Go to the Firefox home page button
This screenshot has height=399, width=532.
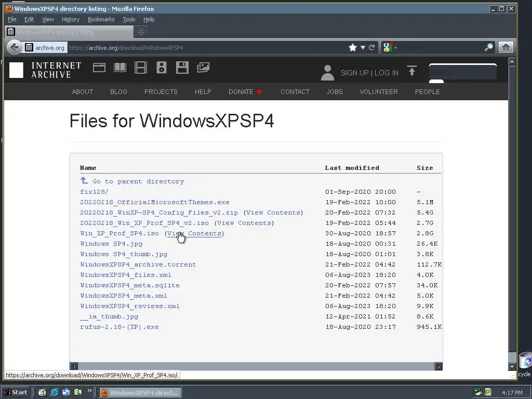506,47
